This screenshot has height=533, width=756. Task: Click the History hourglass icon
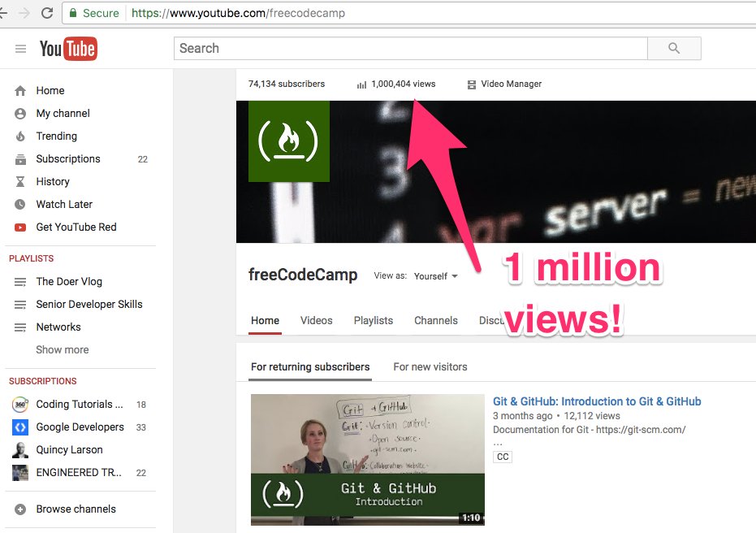click(x=20, y=181)
